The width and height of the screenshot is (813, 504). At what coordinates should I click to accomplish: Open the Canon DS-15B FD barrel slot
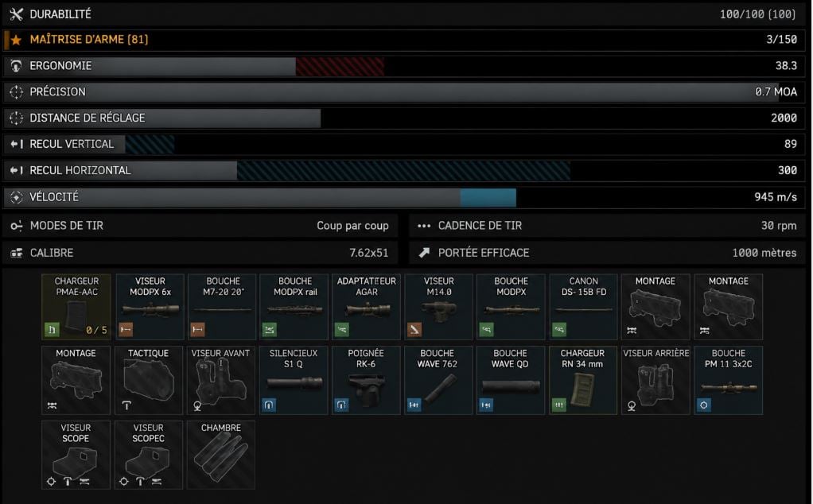coord(584,307)
